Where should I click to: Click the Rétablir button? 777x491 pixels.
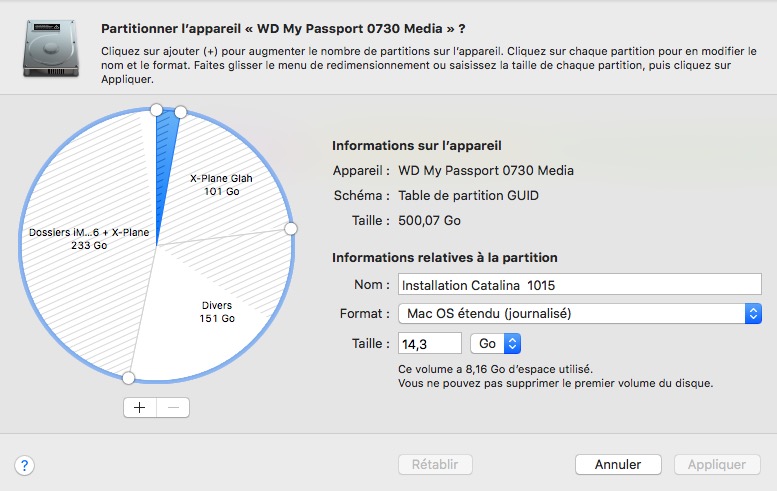click(434, 464)
